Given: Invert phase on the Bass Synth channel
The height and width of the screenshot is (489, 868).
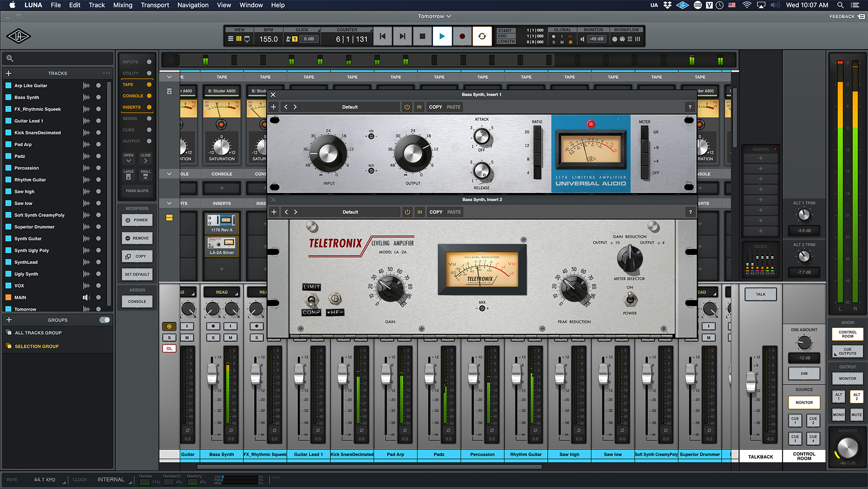Looking at the screenshot, I should tap(231, 431).
